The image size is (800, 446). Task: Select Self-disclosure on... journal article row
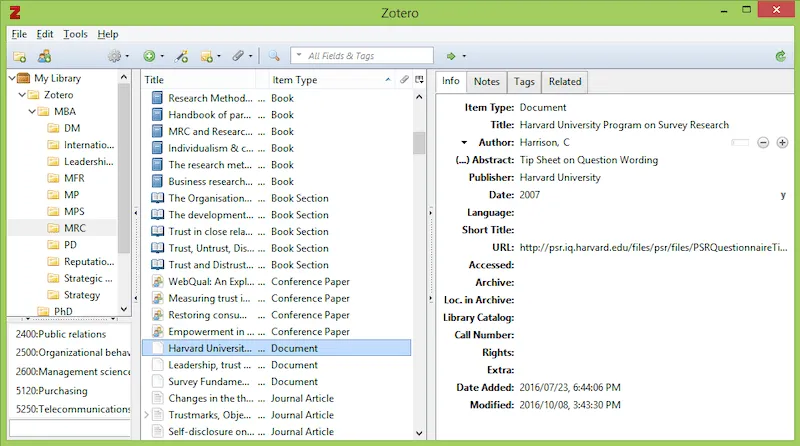pos(276,432)
